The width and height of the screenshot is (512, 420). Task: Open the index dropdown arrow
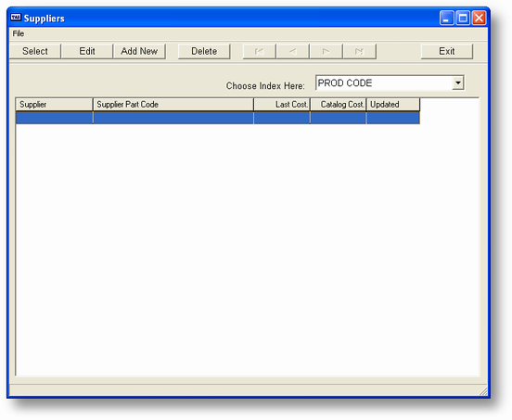[x=458, y=83]
